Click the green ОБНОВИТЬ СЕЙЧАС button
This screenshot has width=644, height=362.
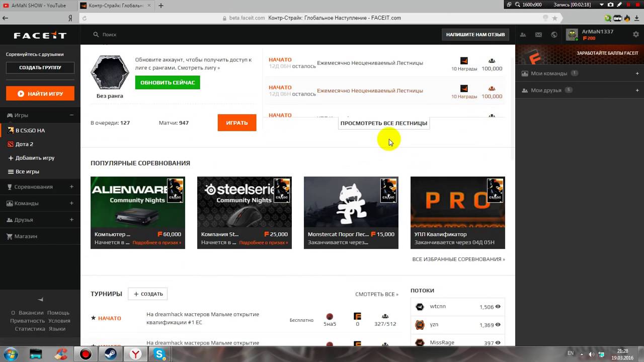[x=168, y=82]
